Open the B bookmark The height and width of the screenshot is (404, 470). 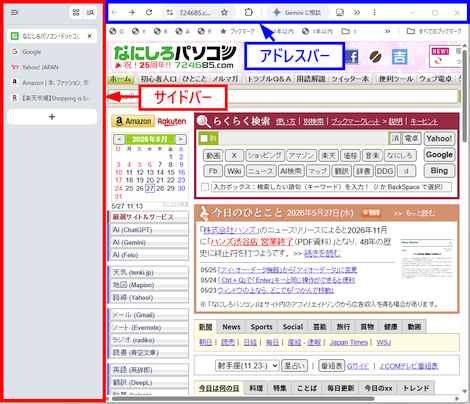[161, 31]
